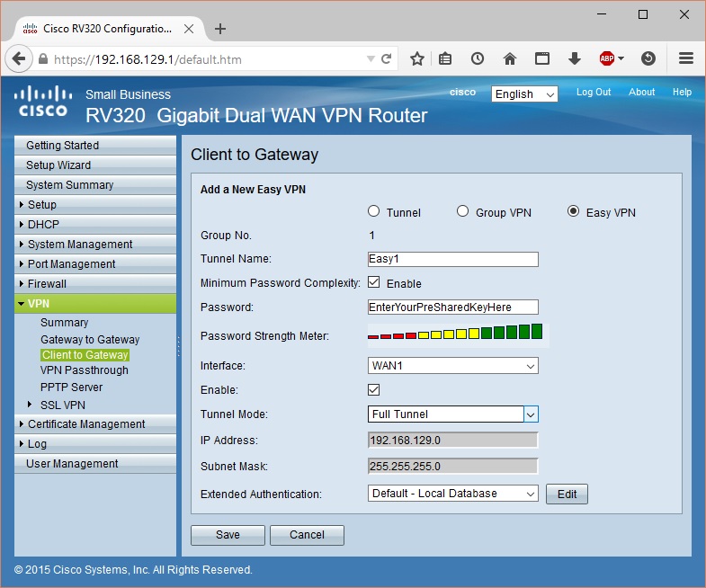Click the Log Out link

(594, 93)
